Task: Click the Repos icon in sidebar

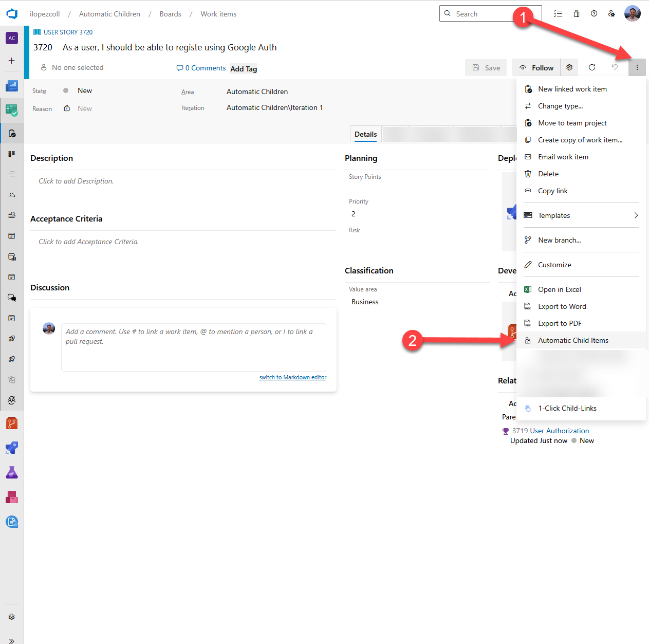Action: coord(12,423)
